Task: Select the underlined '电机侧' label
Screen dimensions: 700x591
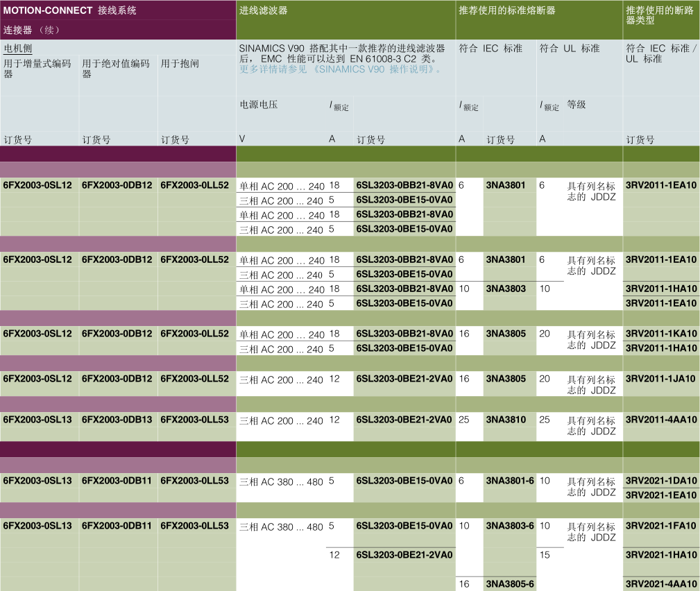Action: (18, 48)
